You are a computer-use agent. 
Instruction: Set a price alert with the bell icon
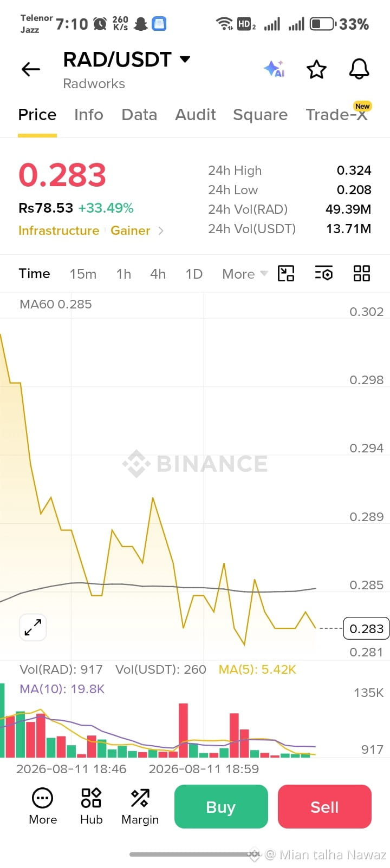pos(359,69)
